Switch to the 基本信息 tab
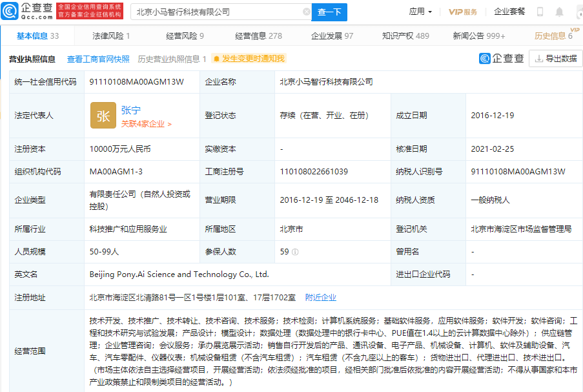583x392 pixels. click(x=37, y=36)
